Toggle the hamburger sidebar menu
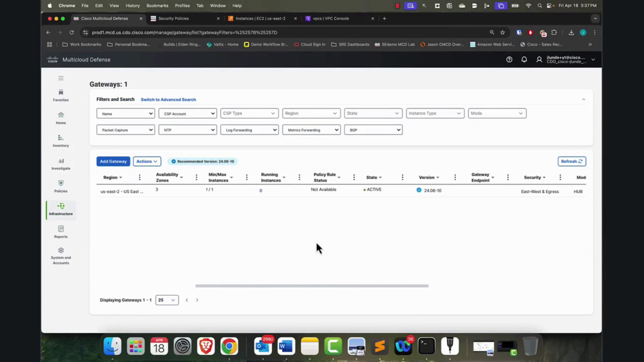644x362 pixels. pos(61,78)
